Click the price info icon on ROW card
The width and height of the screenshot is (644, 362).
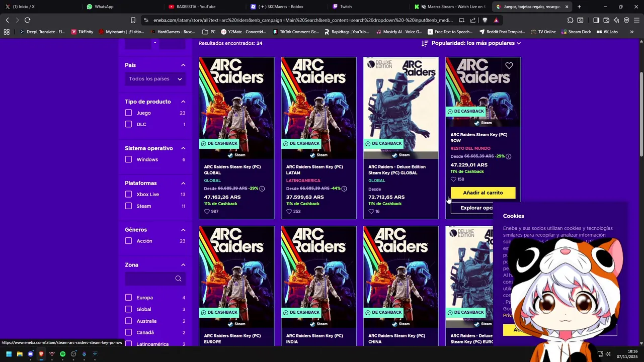click(509, 156)
